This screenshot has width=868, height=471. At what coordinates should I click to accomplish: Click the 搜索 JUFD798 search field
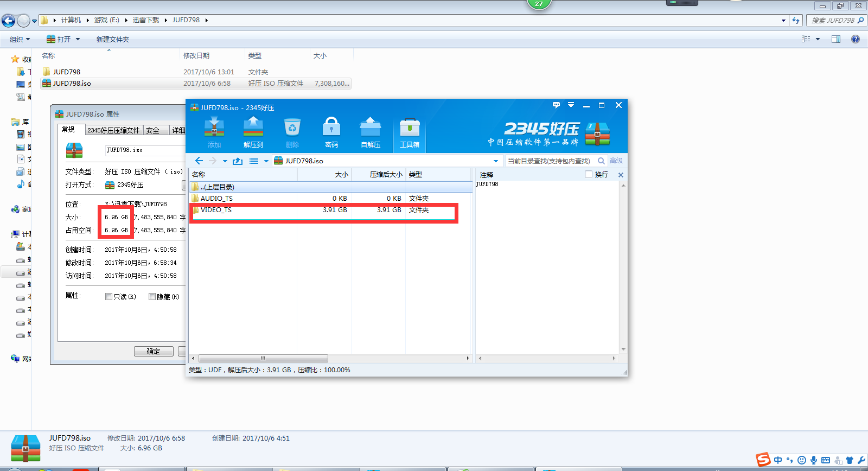coord(836,20)
